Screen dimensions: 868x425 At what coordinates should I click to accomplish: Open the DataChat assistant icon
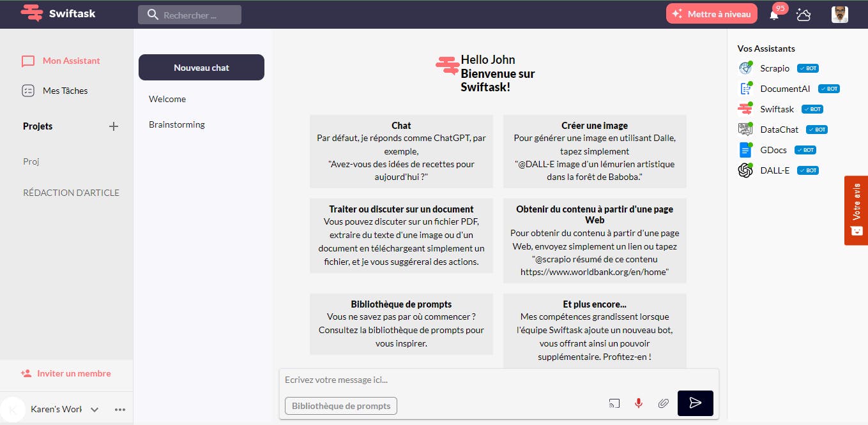pos(745,130)
